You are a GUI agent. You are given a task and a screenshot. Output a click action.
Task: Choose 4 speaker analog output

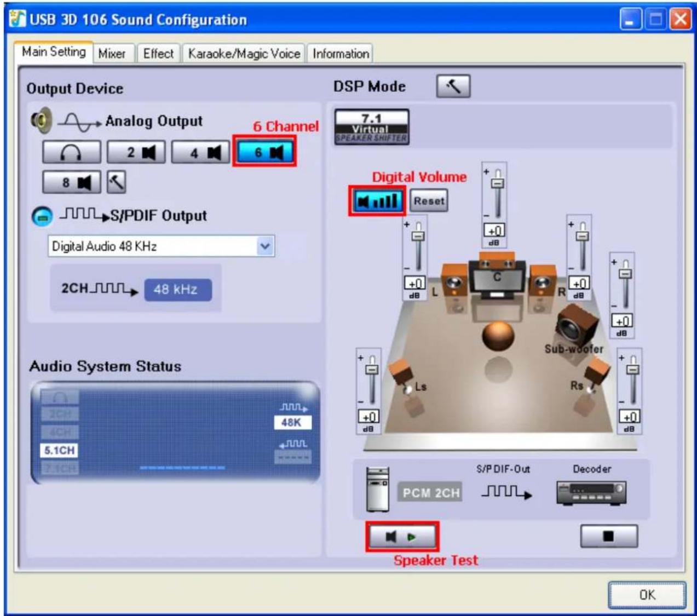coord(200,152)
